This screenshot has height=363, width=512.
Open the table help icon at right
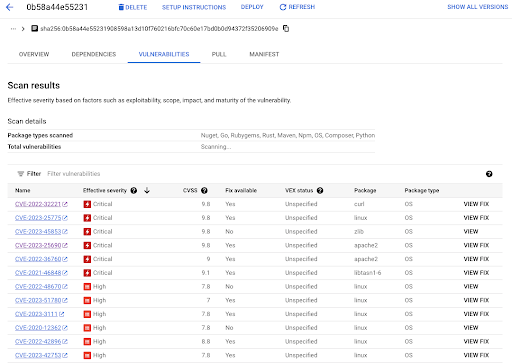(x=489, y=174)
